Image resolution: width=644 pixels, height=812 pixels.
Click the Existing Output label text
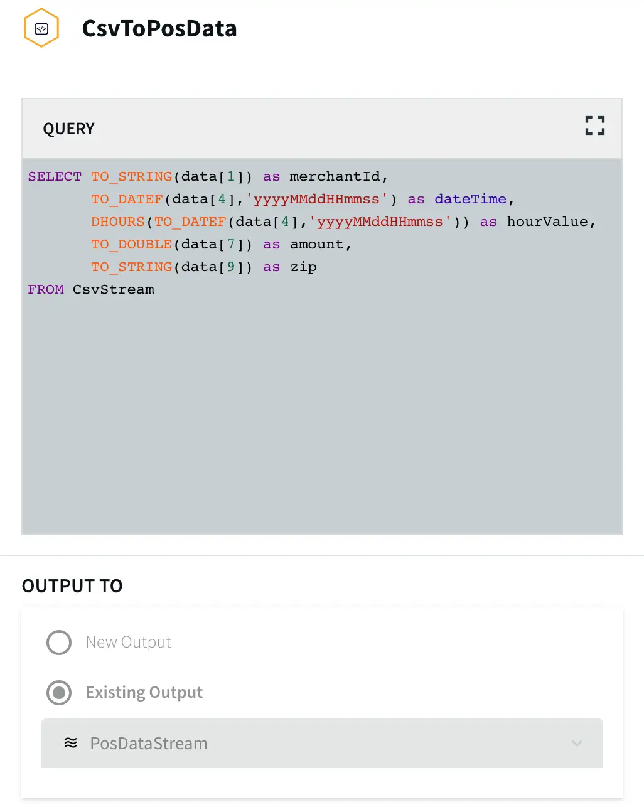point(144,693)
